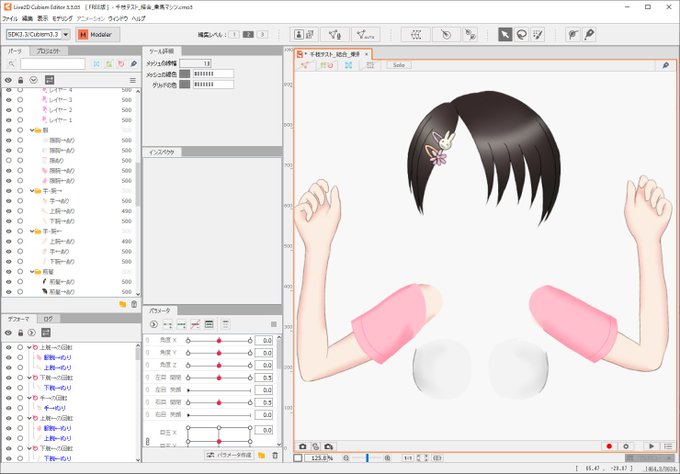680x474 pixels.
Task: Select the arrow selection tool
Action: [x=505, y=34]
